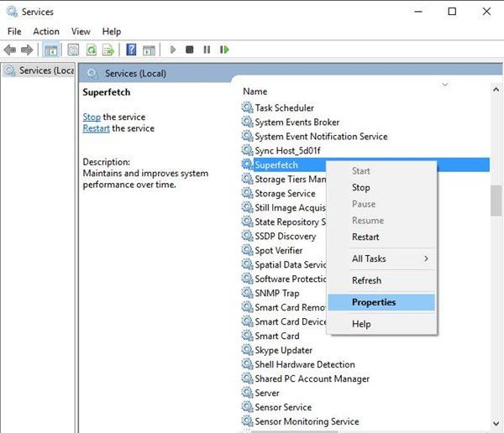Viewport: 504px width, 433px height.
Task: Click the Stop the service link
Action: click(x=92, y=117)
